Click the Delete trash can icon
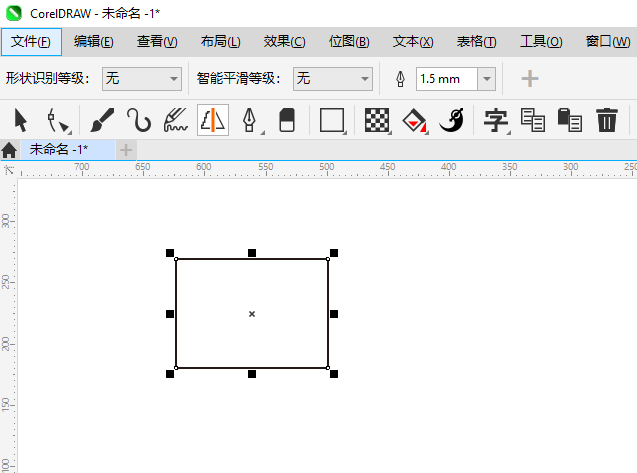Image resolution: width=637 pixels, height=473 pixels. coord(607,120)
